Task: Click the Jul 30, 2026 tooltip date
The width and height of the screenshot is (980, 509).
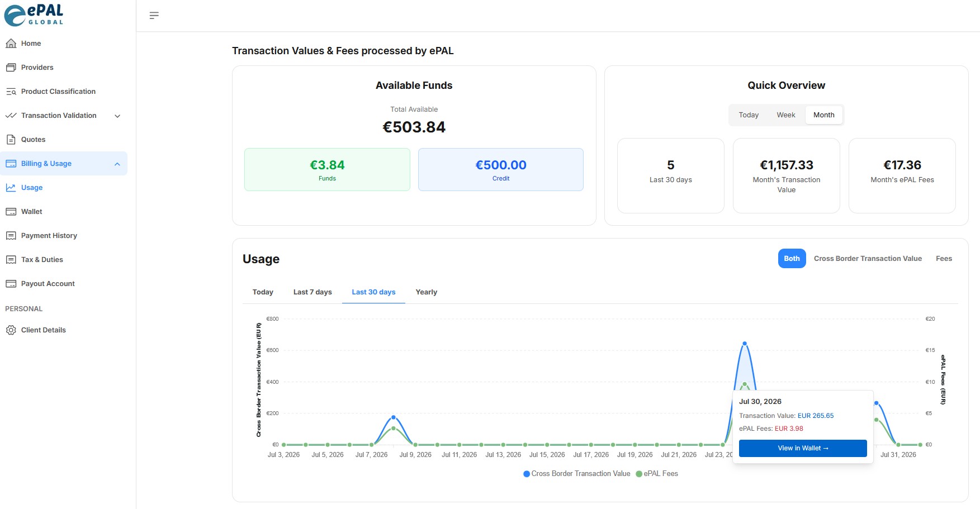Action: click(x=760, y=402)
